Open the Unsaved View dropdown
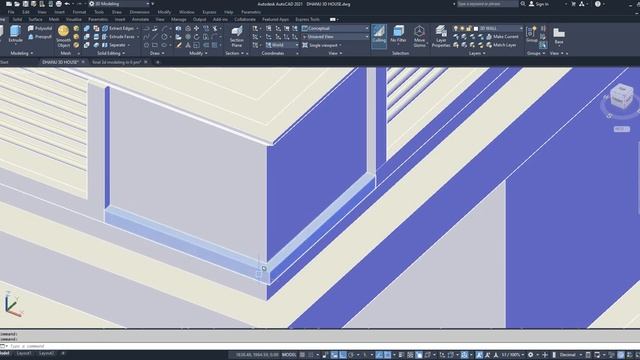This screenshot has width=640, height=360. (x=336, y=37)
